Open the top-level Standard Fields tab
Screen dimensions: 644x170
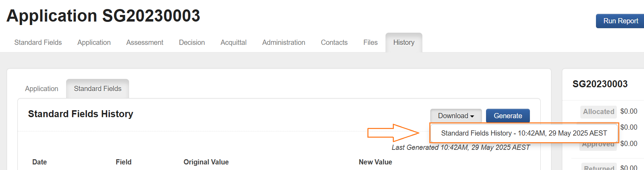(x=38, y=42)
